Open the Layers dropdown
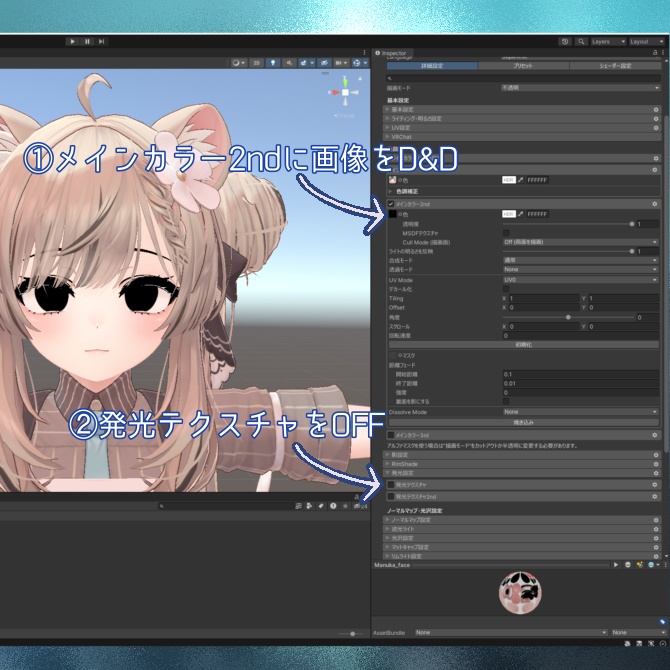Image resolution: width=670 pixels, height=670 pixels. pos(608,41)
